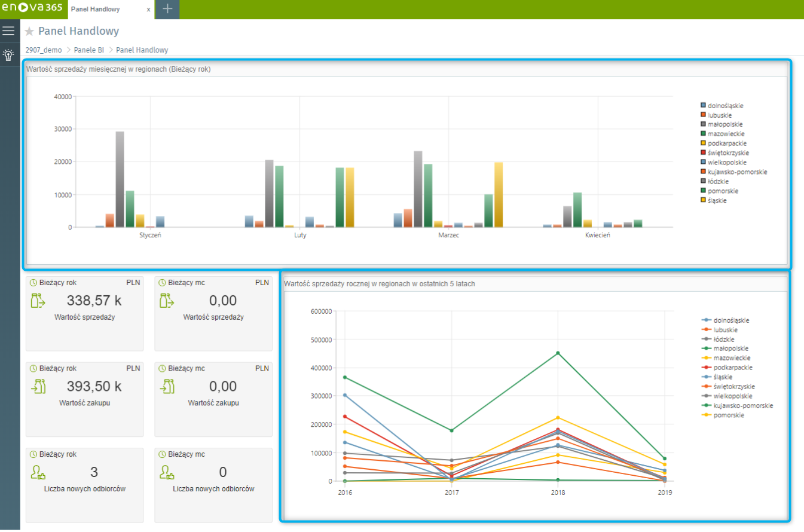Click the monthly new customers icon

167,472
